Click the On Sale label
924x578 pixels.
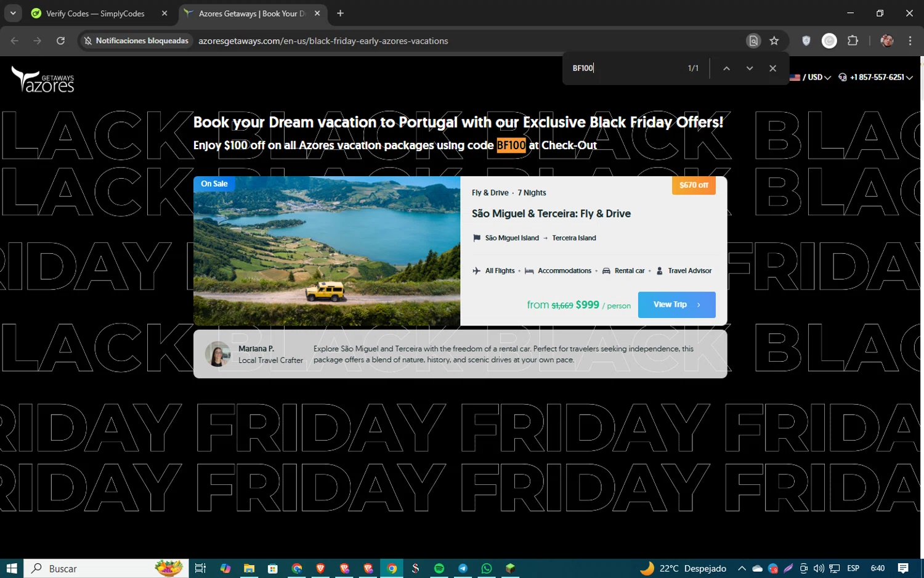coord(214,184)
